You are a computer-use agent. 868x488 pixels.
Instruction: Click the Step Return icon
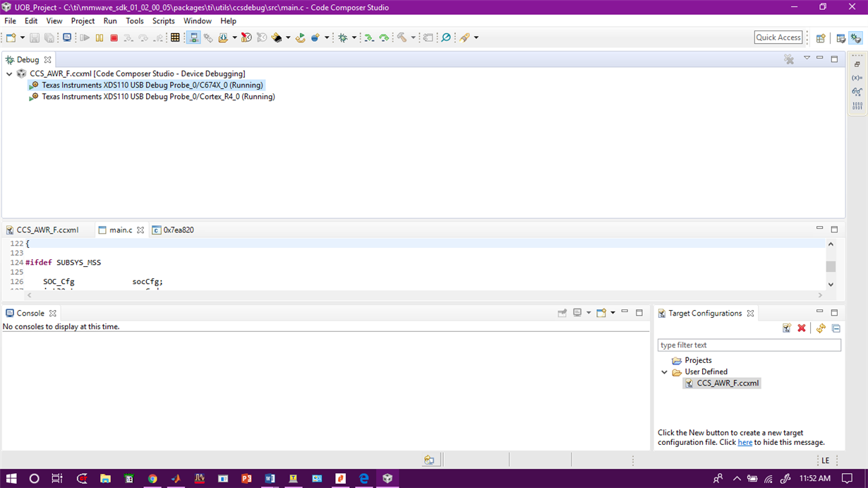coord(158,37)
